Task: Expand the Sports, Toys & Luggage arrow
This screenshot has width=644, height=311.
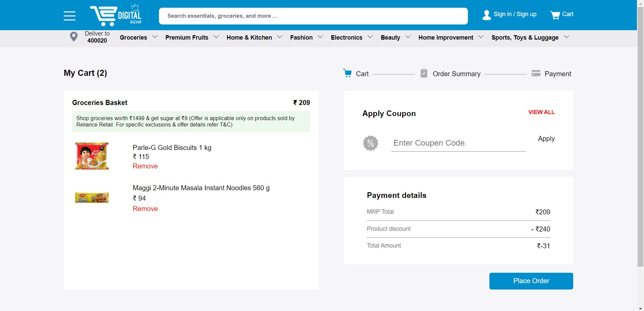Action: coord(567,37)
